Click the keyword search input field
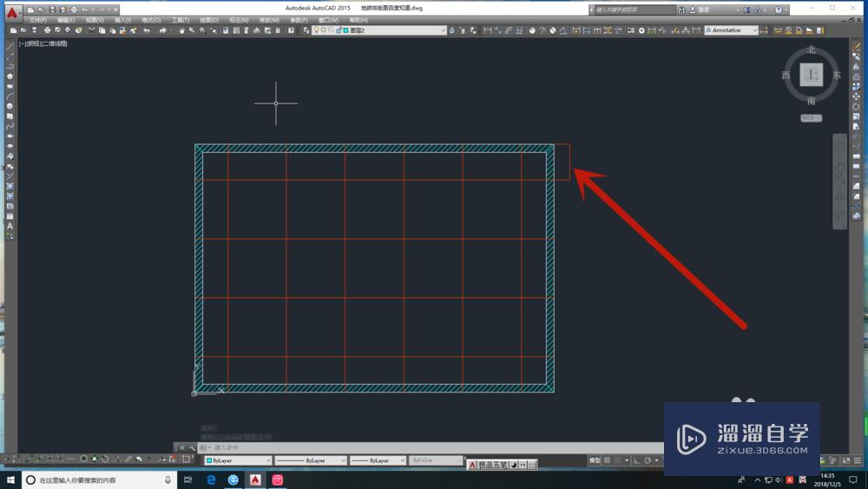Viewport: 868px width, 489px height. tap(635, 10)
